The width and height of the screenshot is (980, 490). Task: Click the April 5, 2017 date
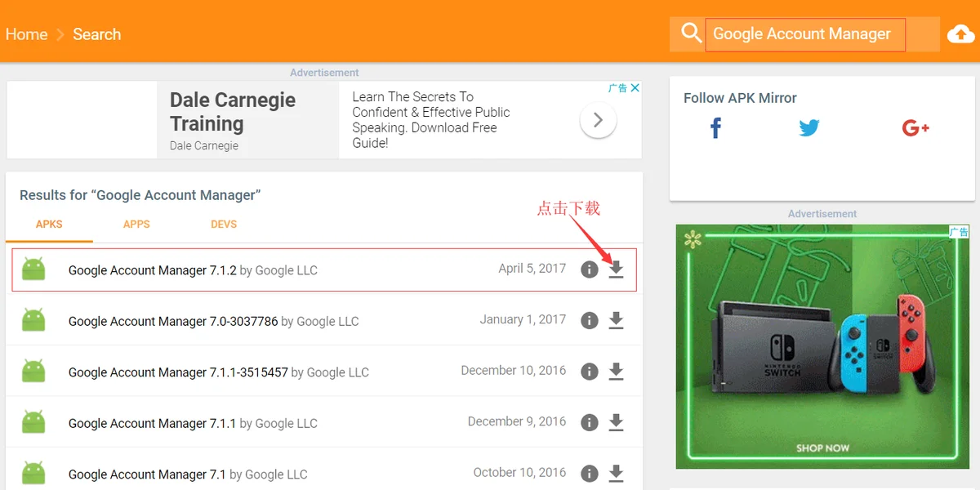tap(532, 269)
